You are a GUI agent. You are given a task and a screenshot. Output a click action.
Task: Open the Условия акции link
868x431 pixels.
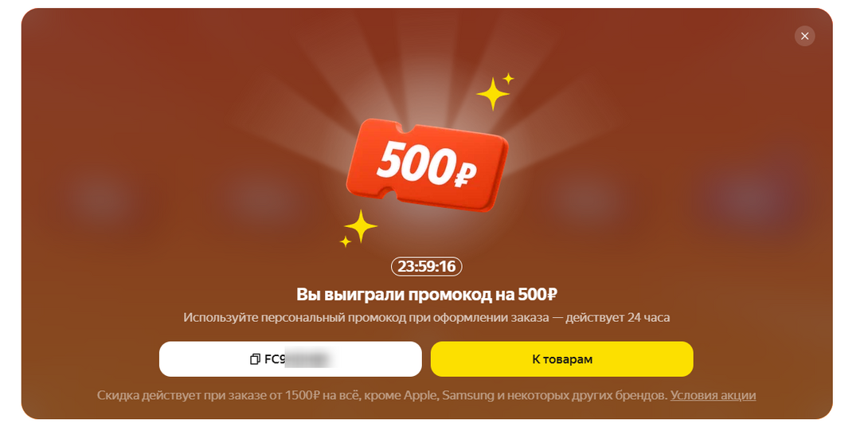[x=713, y=395]
